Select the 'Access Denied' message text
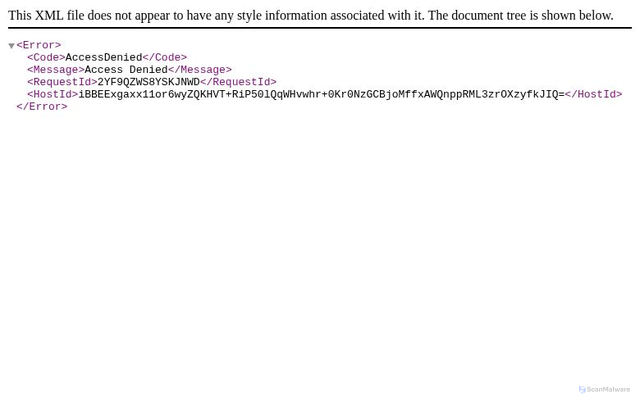This screenshot has width=640, height=404. [126, 70]
